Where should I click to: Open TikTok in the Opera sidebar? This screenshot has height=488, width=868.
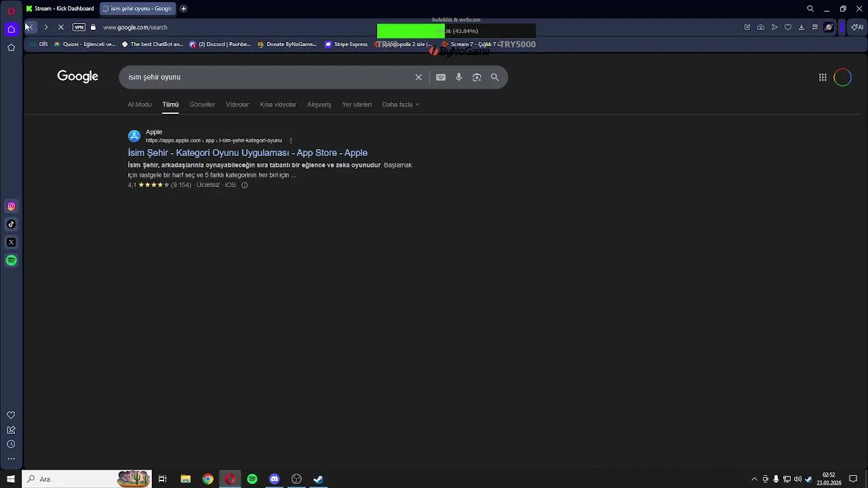(x=11, y=224)
